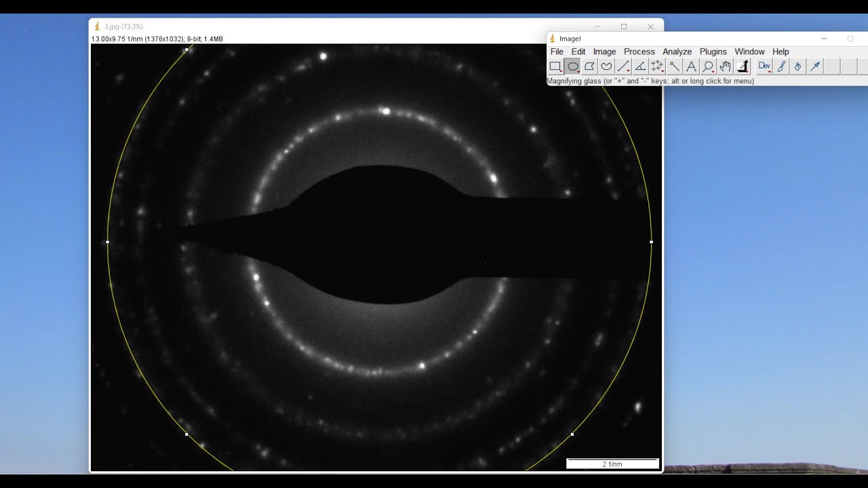Click the right handle of oval selection

coord(651,242)
